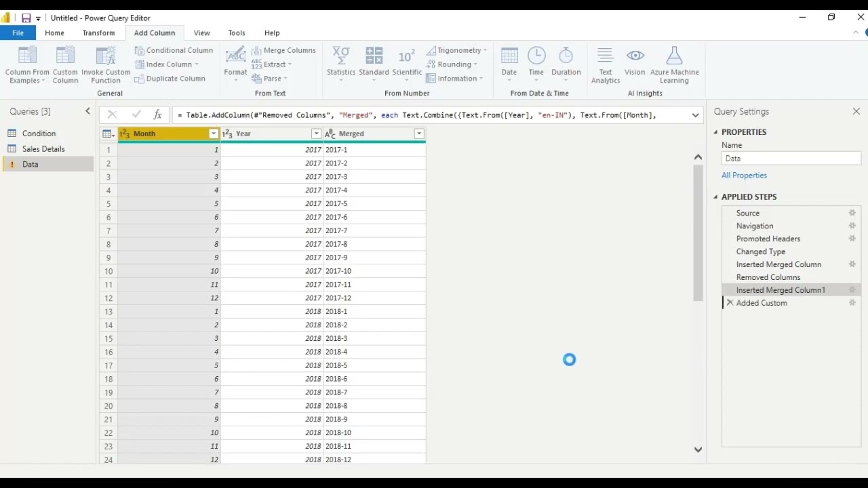Open Month column filter dropdown

[x=214, y=134]
